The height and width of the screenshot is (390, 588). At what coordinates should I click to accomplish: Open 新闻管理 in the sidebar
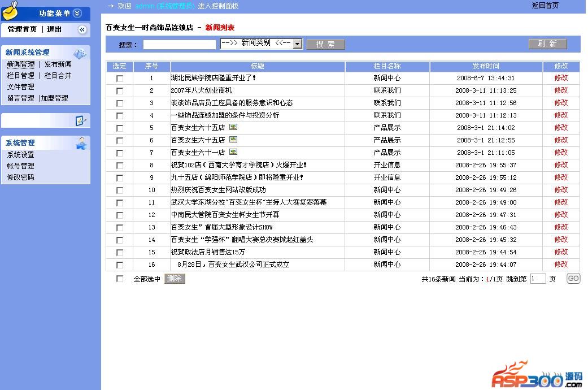coord(21,64)
